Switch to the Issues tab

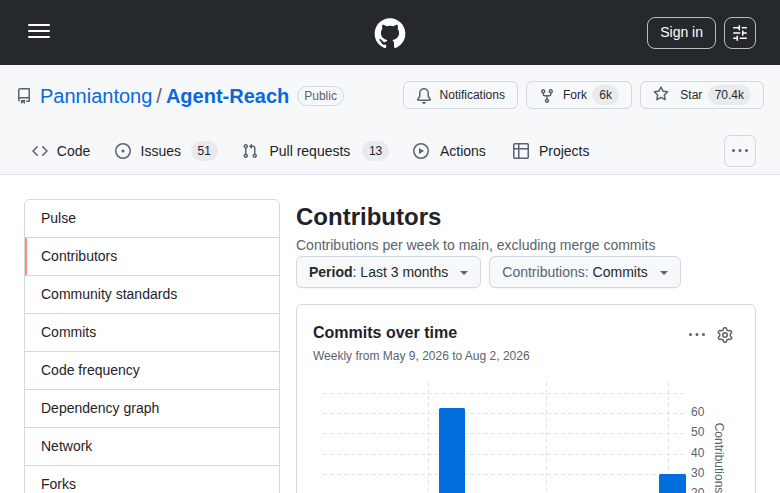(166, 151)
